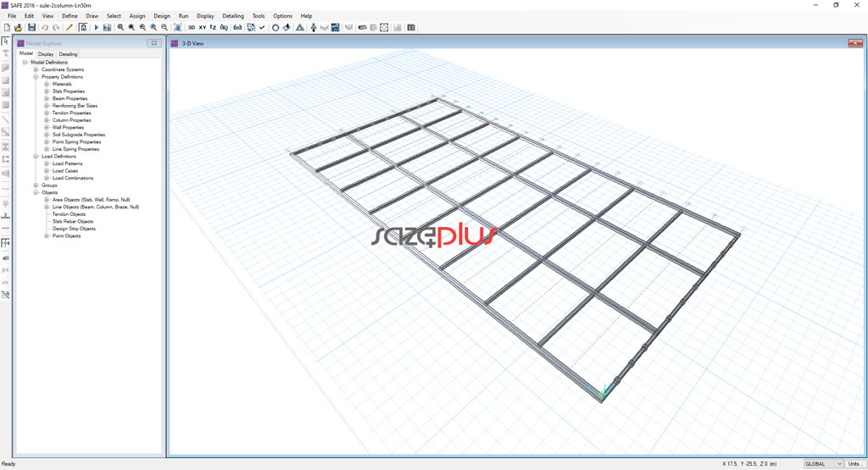This screenshot has width=868, height=470.
Task: Expand the Coordinate Systems node
Action: (36, 69)
